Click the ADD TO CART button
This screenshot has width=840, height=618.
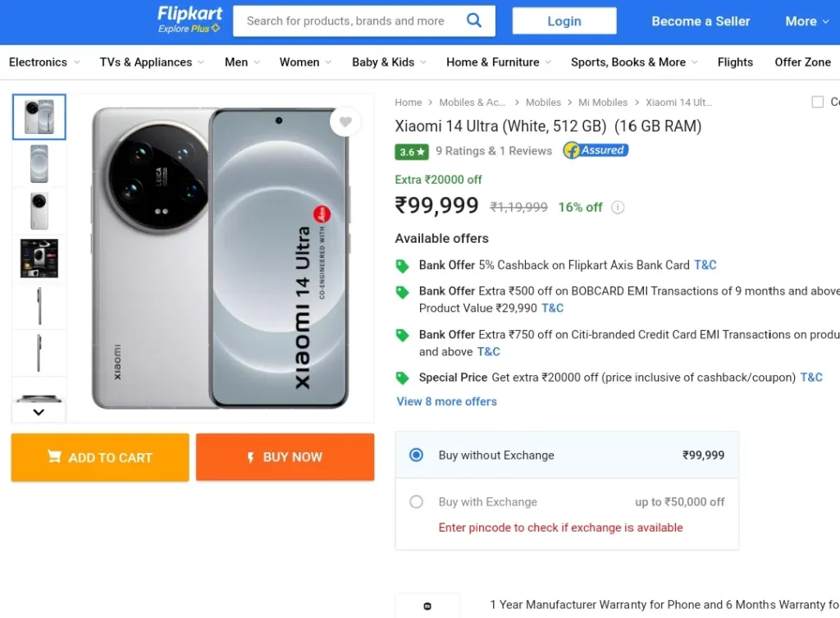click(100, 457)
